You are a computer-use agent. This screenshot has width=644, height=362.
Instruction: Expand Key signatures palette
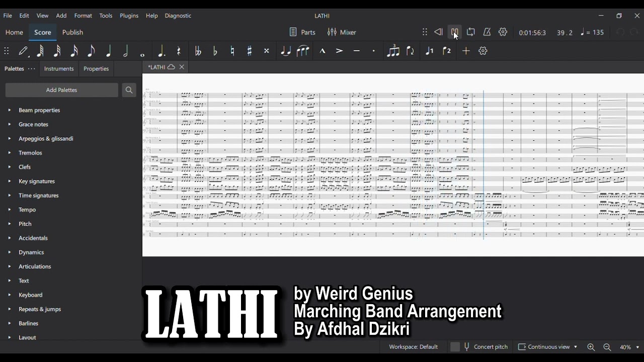[x=9, y=181]
